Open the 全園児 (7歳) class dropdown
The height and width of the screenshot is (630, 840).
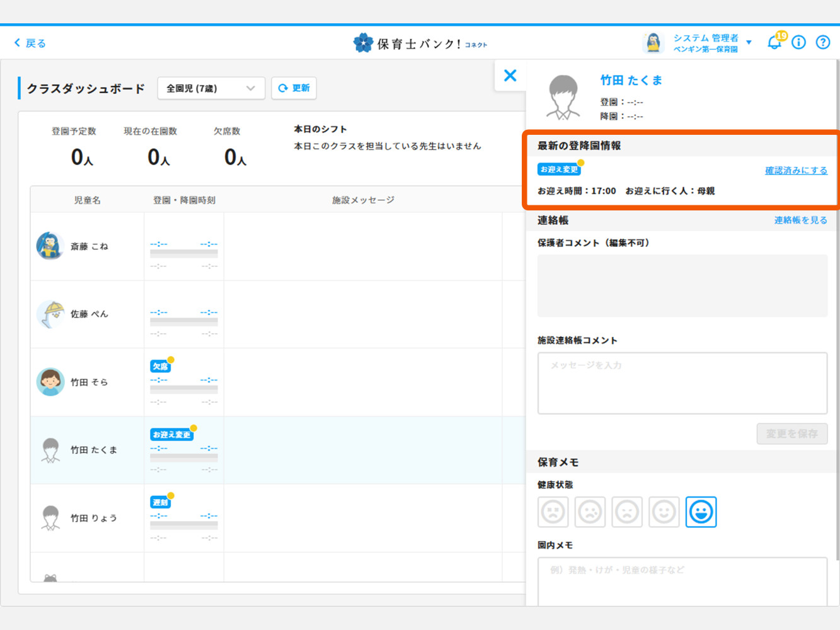click(210, 88)
